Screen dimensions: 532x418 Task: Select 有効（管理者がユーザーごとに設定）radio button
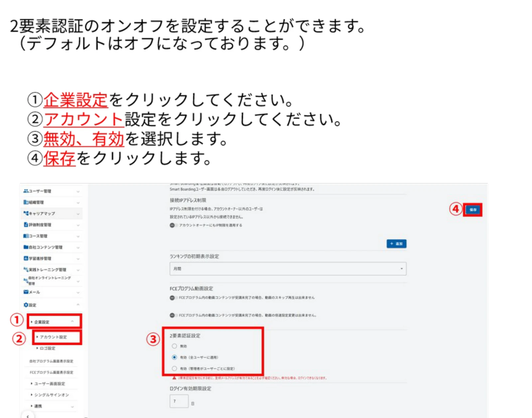click(x=174, y=368)
